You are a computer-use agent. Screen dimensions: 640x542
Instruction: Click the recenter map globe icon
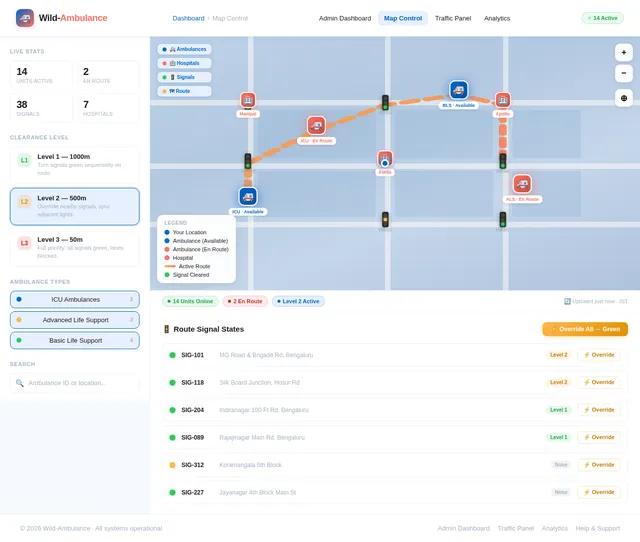(x=623, y=98)
